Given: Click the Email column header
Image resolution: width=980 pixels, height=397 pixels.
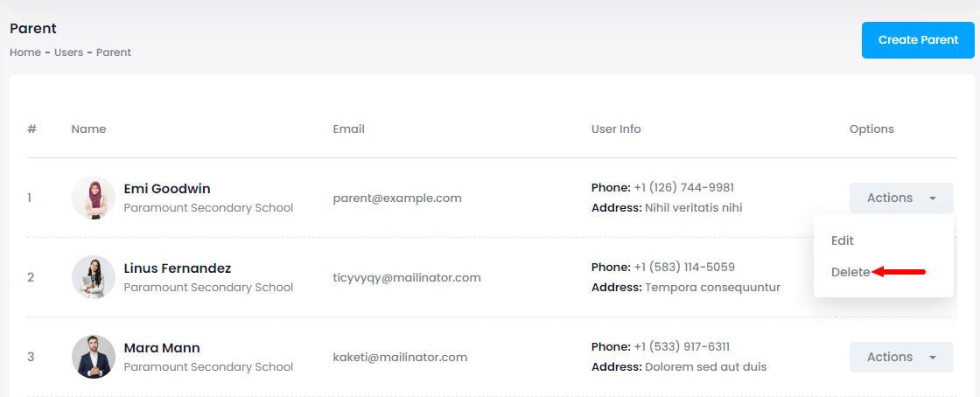Looking at the screenshot, I should coord(348,129).
